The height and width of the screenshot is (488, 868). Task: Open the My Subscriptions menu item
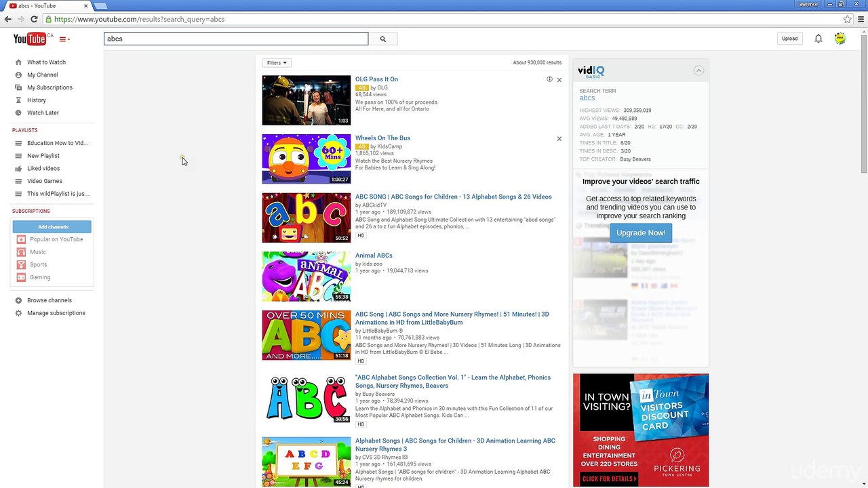coord(50,87)
